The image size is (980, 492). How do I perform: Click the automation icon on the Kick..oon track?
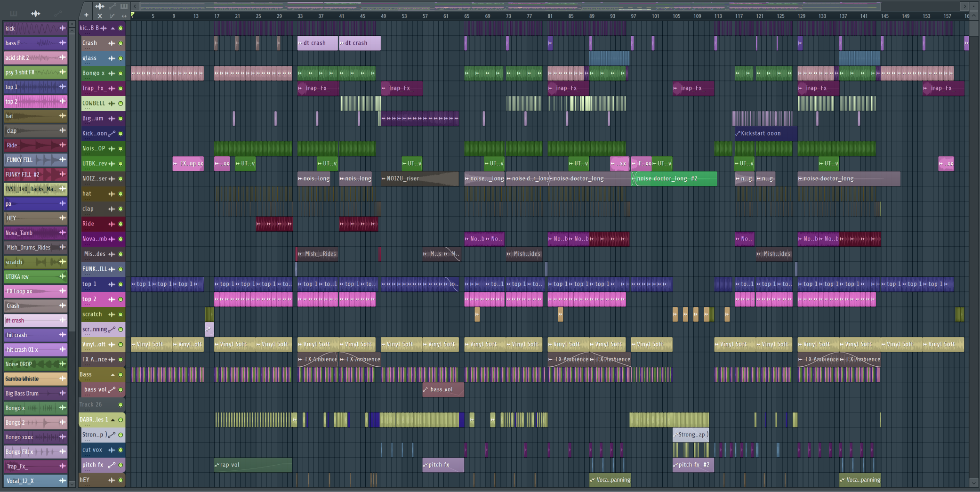112,134
